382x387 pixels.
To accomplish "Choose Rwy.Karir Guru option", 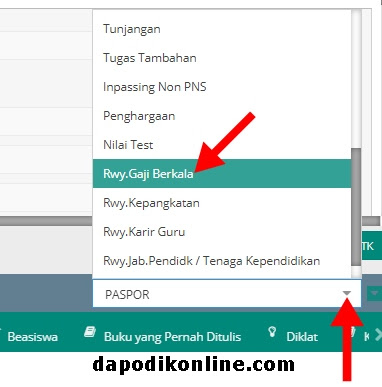I will coord(222,232).
